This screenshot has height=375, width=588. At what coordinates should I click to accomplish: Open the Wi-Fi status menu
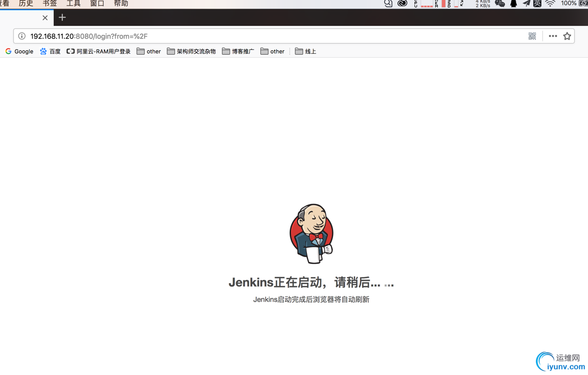550,4
